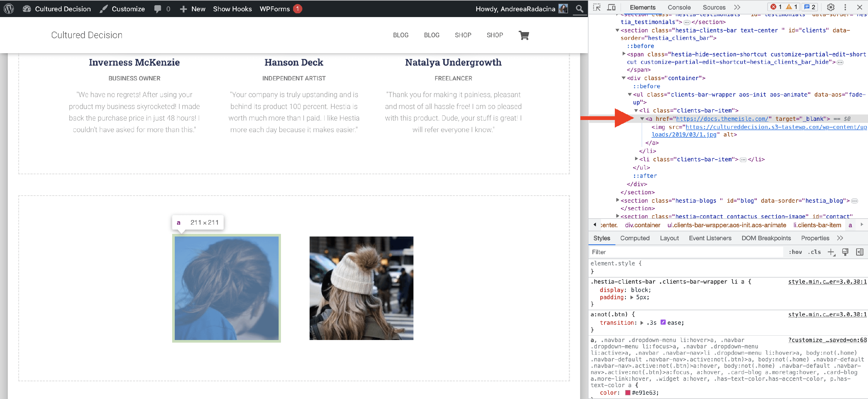Click the new style rule plus icon

(x=831, y=252)
